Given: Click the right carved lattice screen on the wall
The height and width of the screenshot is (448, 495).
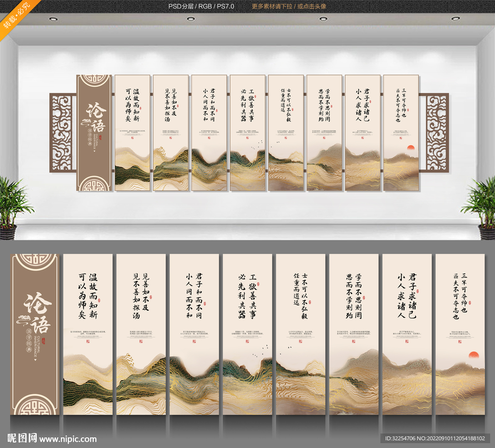Looking at the screenshot, I should (437, 132).
